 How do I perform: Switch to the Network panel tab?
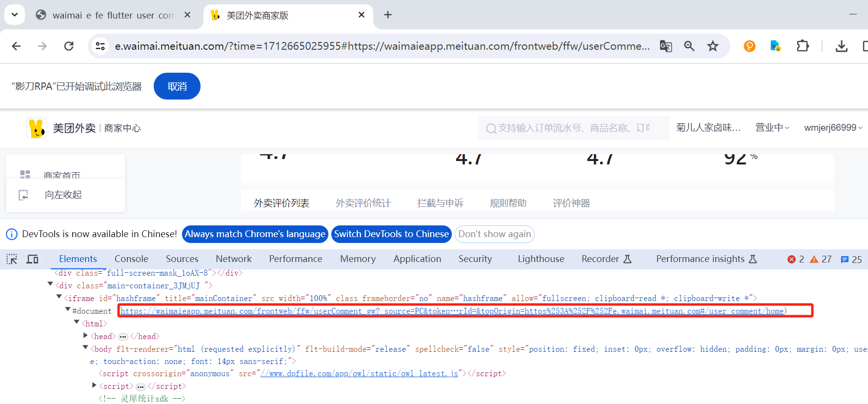coord(234,259)
